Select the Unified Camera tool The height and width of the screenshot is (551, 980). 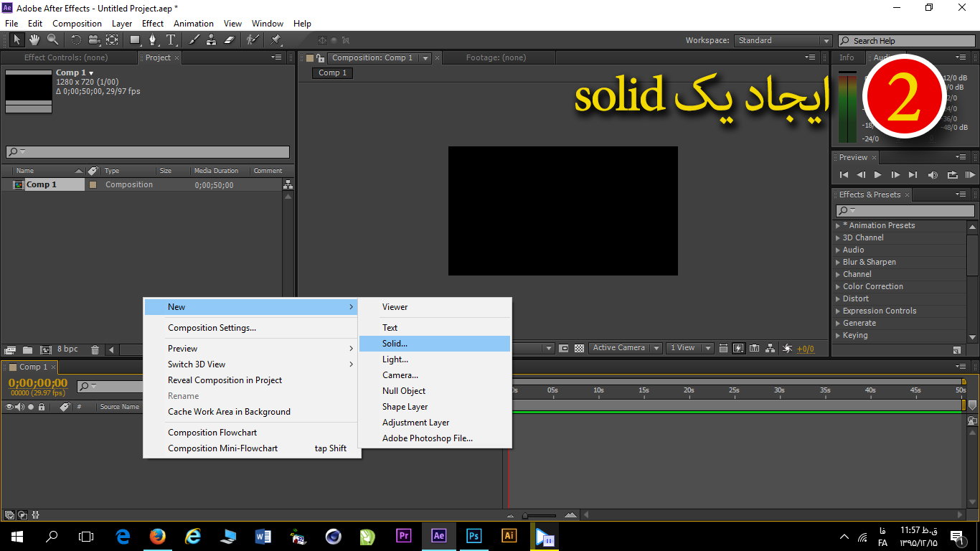(x=94, y=40)
